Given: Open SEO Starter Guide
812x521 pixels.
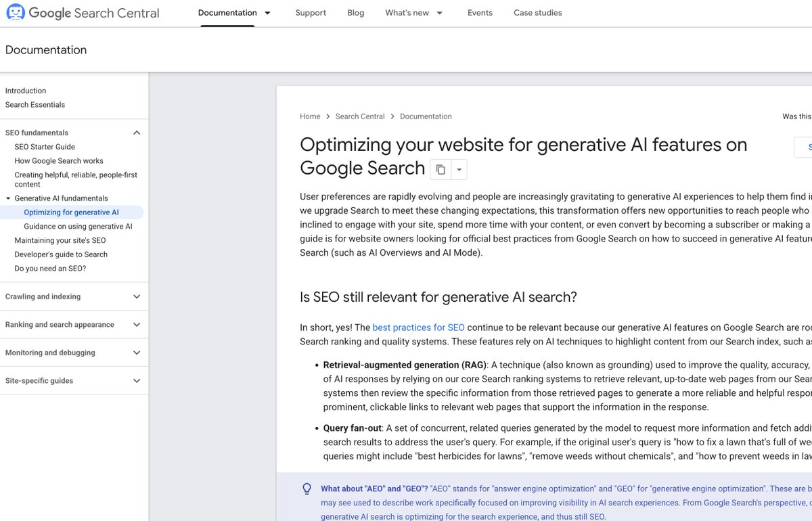Looking at the screenshot, I should pos(45,147).
